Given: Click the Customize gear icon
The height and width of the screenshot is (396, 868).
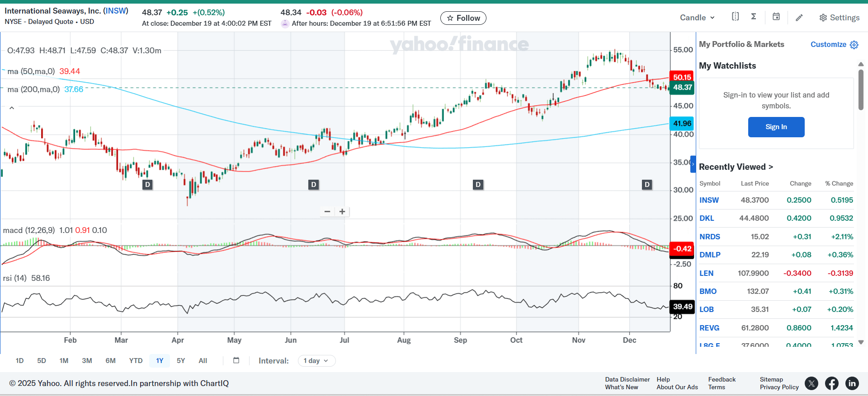Looking at the screenshot, I should (854, 45).
